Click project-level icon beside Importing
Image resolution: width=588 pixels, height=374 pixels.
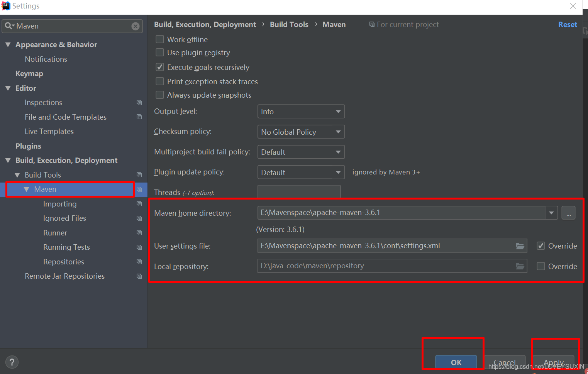click(139, 204)
